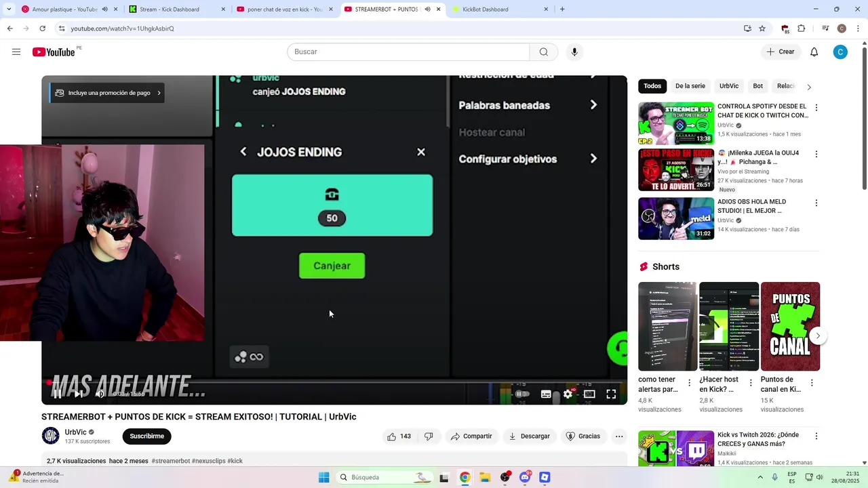Open the Adios OBS Hola Meld thumbnail
The image size is (868, 488).
(x=676, y=218)
